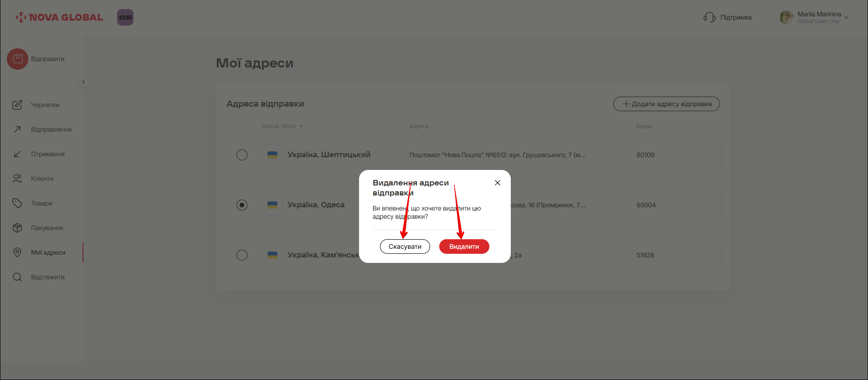
Task: Open Мої адреси menu item
Action: click(48, 252)
